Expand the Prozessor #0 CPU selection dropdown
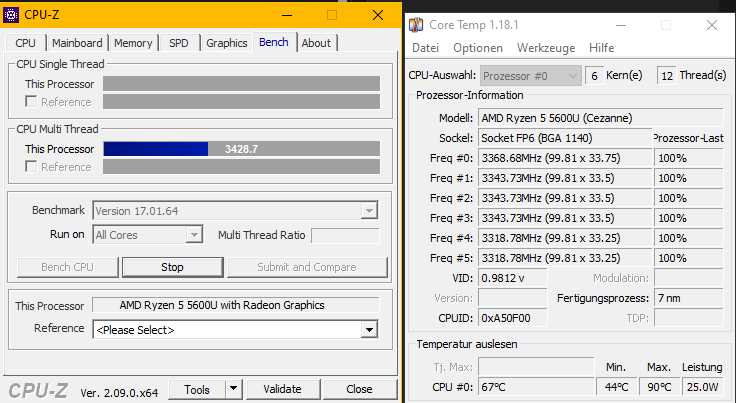 pyautogui.click(x=530, y=76)
